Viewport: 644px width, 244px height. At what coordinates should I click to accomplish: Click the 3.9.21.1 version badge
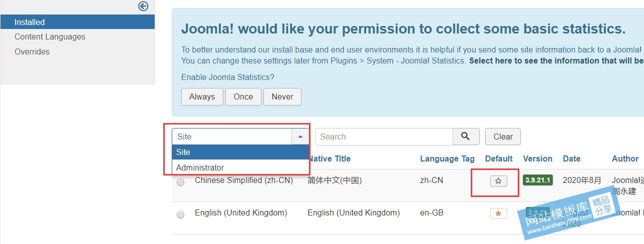pyautogui.click(x=538, y=180)
